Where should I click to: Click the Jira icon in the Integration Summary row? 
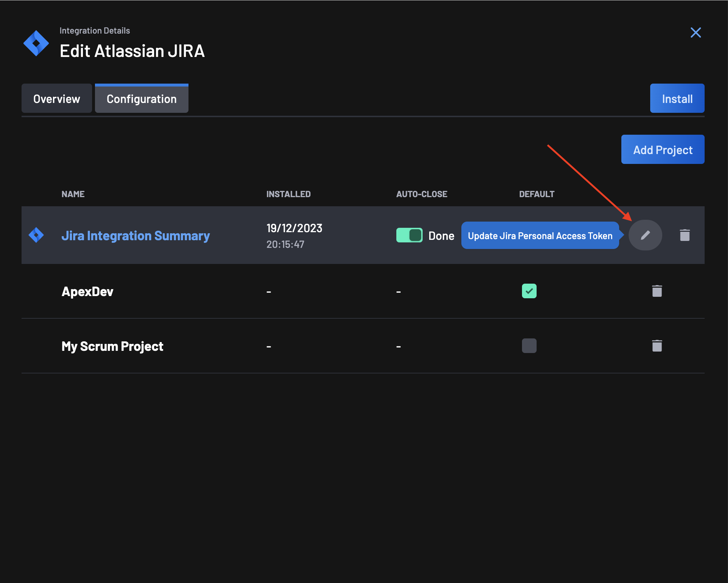[x=36, y=235]
